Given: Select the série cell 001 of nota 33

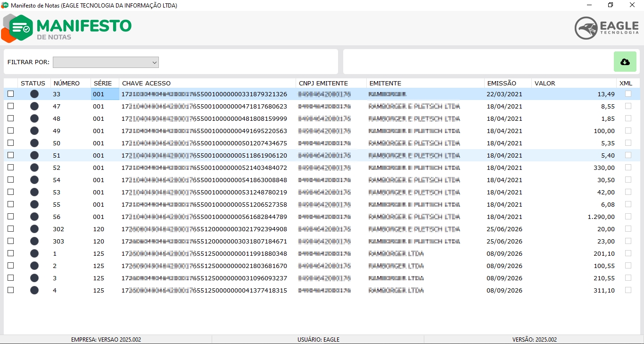Looking at the screenshot, I should pos(105,94).
